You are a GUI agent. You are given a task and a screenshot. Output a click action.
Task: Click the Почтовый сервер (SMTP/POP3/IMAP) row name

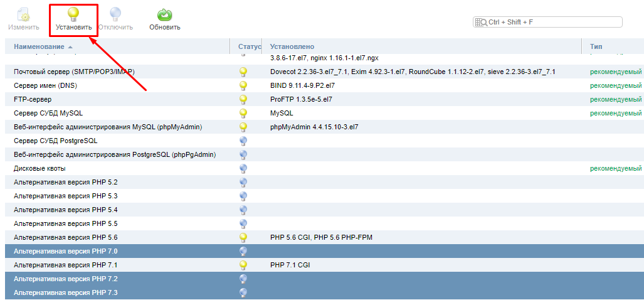pyautogui.click(x=74, y=72)
